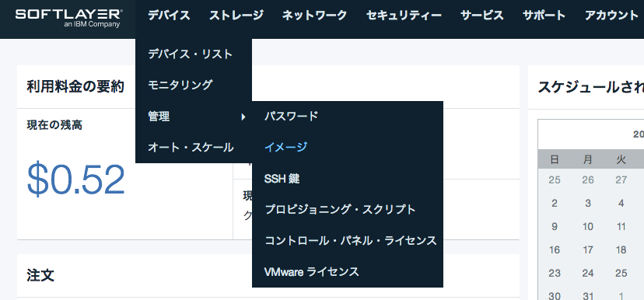Image resolution: width=644 pixels, height=300 pixels.
Task: Select calendar day 11
Action: (x=621, y=226)
